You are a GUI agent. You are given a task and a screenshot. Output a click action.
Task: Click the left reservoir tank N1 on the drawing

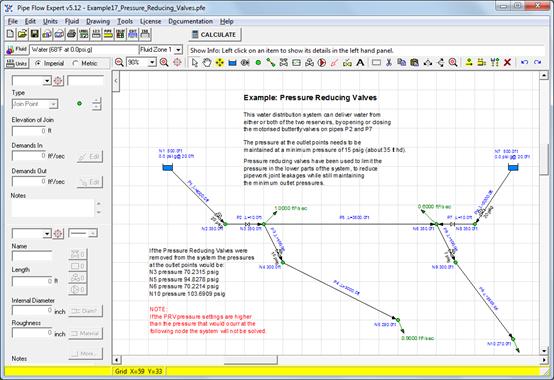[167, 168]
